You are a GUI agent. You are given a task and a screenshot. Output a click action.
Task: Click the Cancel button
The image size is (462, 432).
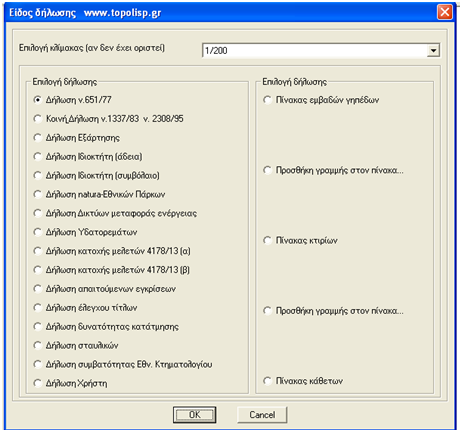(x=262, y=415)
